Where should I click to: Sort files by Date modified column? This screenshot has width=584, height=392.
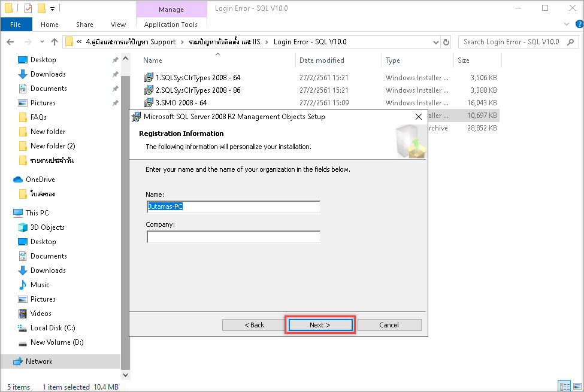tap(322, 60)
